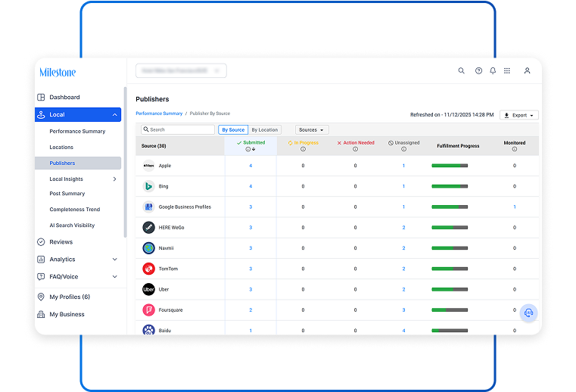
Task: Open the help question mark icon
Action: pos(478,71)
